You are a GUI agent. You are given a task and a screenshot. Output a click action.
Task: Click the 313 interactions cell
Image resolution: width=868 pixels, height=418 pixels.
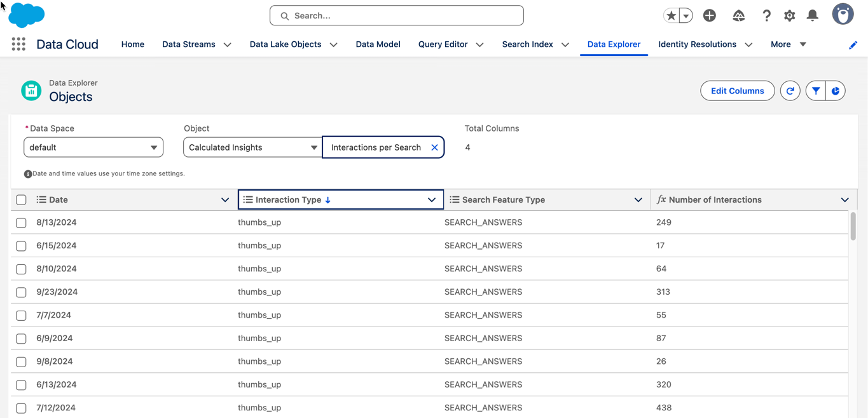[663, 292]
